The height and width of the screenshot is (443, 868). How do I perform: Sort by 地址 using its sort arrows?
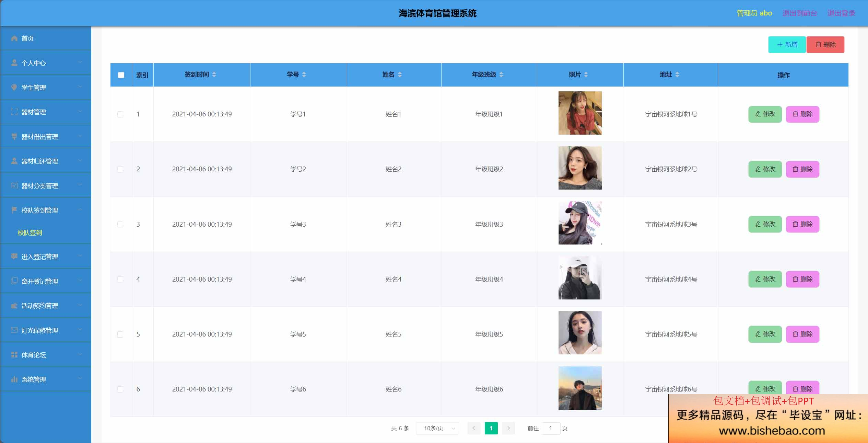(x=677, y=75)
